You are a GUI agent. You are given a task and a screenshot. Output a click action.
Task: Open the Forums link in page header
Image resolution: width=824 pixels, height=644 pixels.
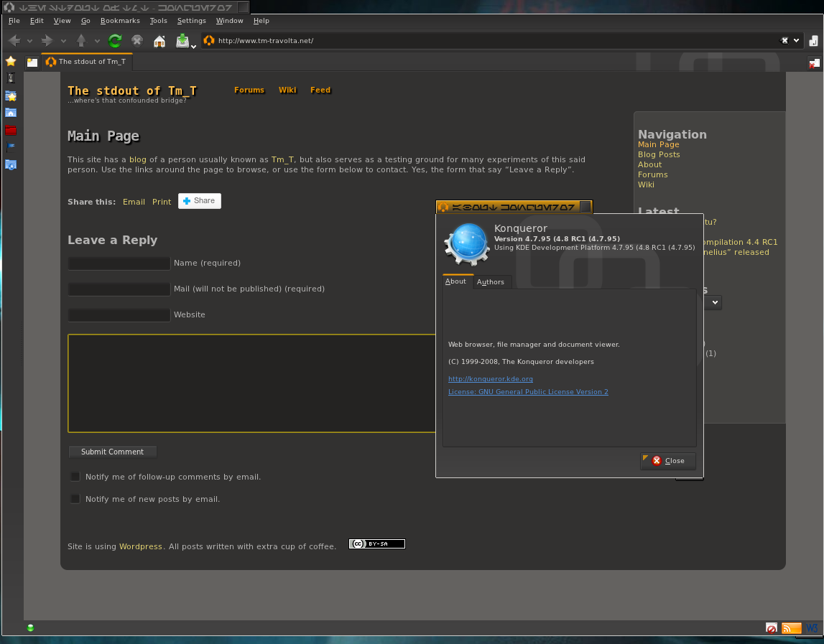click(249, 90)
